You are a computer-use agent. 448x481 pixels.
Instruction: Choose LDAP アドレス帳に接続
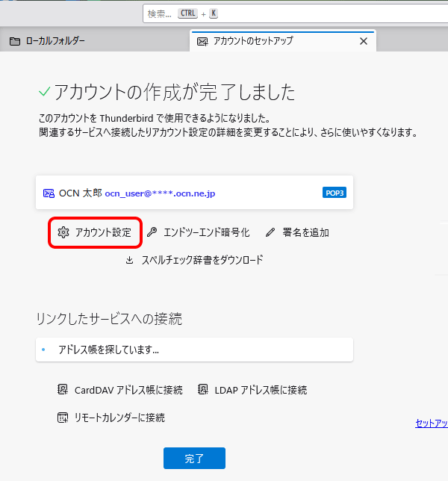(x=261, y=390)
